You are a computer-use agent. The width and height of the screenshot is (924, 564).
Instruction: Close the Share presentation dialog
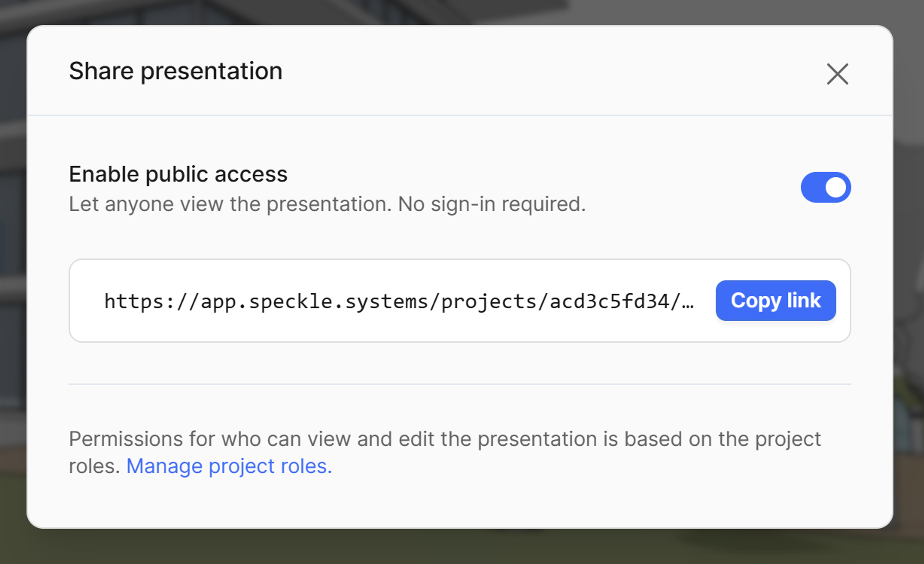point(838,74)
